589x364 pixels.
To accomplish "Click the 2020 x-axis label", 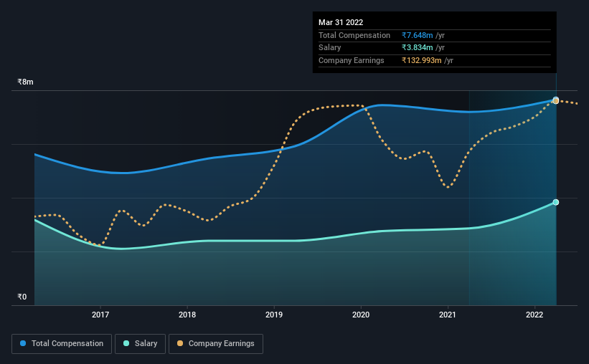I will click(x=361, y=315).
